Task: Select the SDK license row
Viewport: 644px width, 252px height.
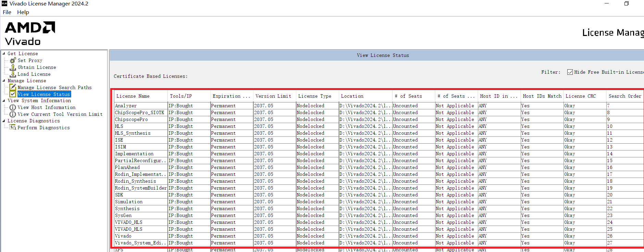Action: pos(379,195)
